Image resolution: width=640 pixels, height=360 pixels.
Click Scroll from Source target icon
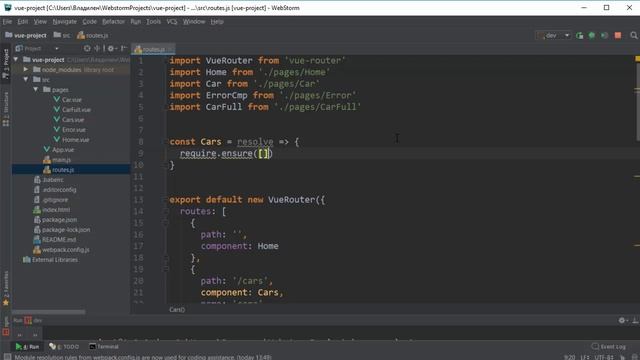point(87,49)
